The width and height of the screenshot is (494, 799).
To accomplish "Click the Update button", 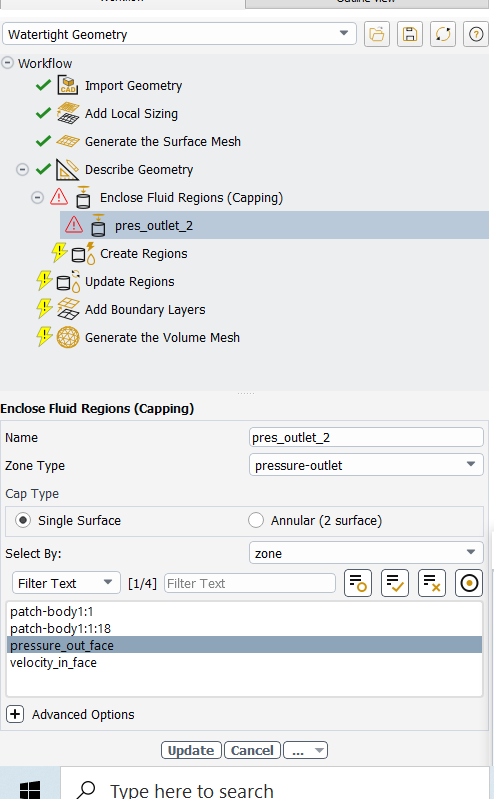I will click(191, 750).
